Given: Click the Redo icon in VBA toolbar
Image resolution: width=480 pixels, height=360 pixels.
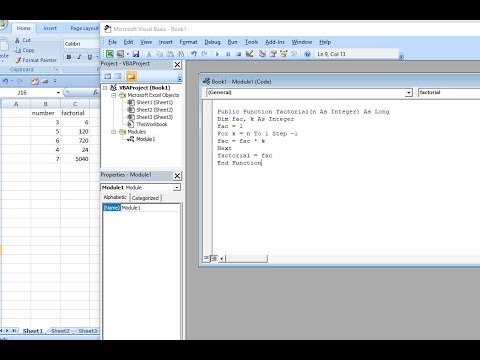Looking at the screenshot, I should tap(204, 54).
